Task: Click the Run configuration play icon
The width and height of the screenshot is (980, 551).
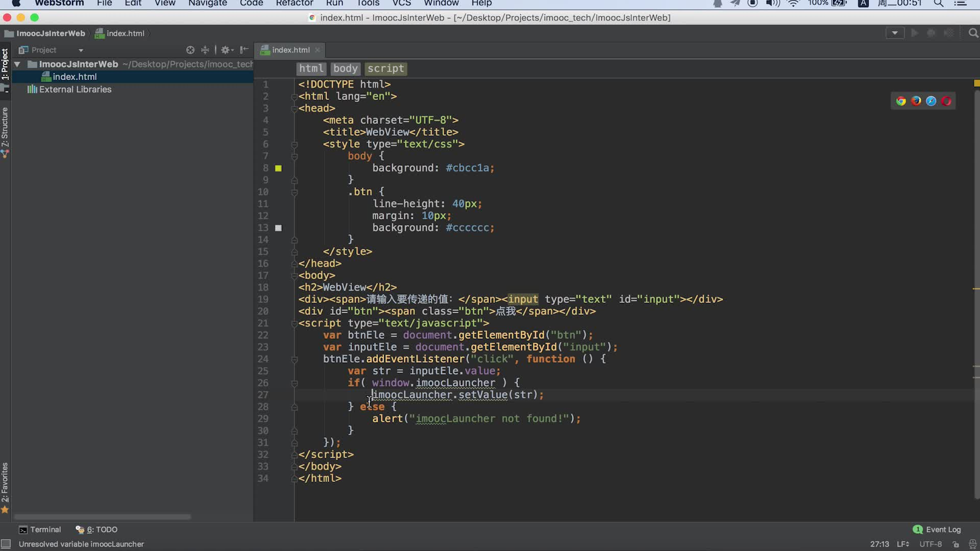Action: [x=915, y=33]
